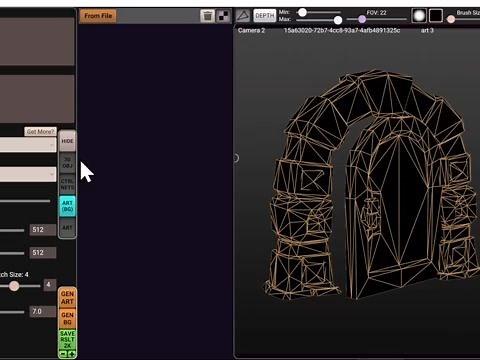This screenshot has height=360, width=480.
Task: Click the second 512 value field
Action: pos(43,253)
